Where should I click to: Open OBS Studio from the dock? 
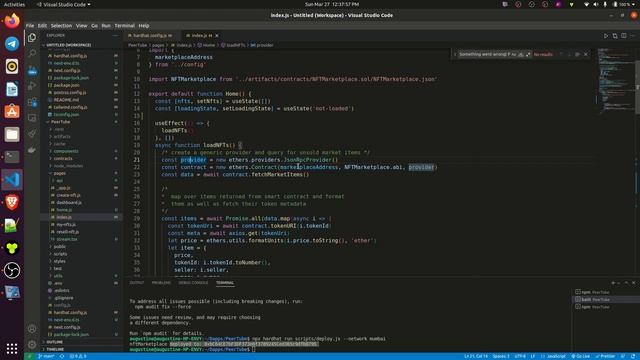pyautogui.click(x=12, y=270)
